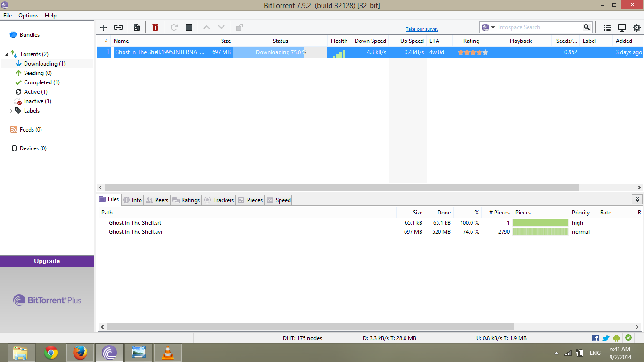Viewport: 644px width, 362px height.
Task: Switch to the list view icon
Action: pyautogui.click(x=607, y=27)
